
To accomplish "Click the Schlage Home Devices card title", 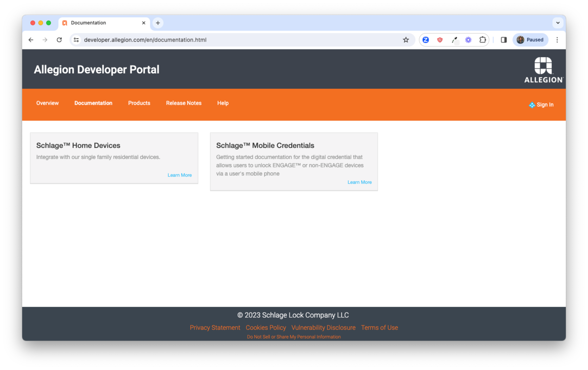I will [x=78, y=145].
